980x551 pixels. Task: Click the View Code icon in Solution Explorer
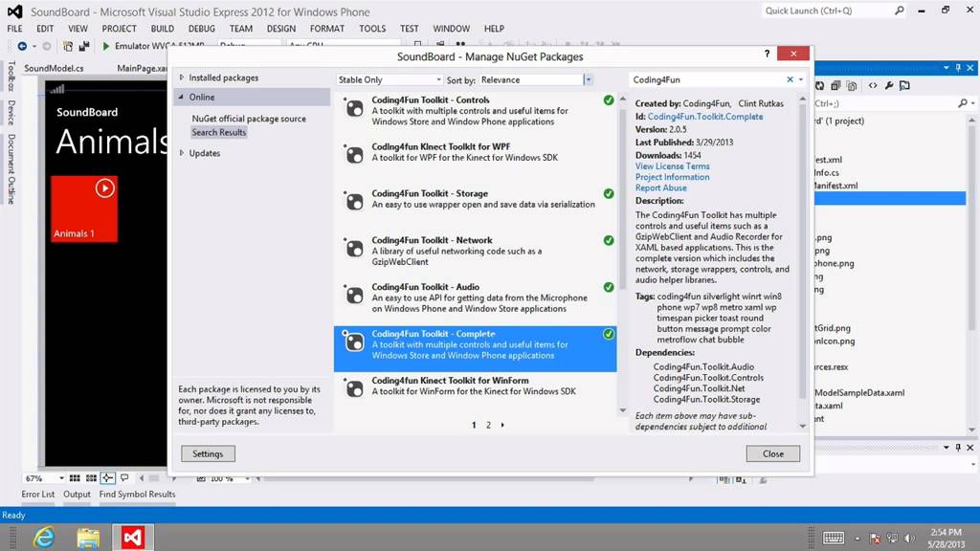click(x=873, y=85)
